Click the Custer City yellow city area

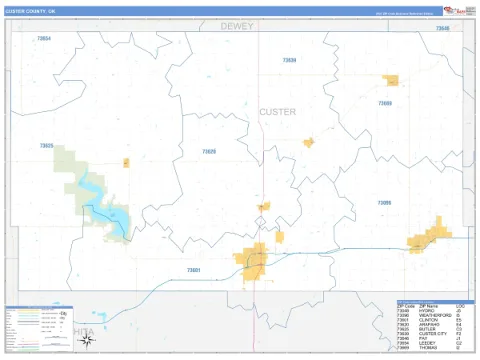coord(309,142)
